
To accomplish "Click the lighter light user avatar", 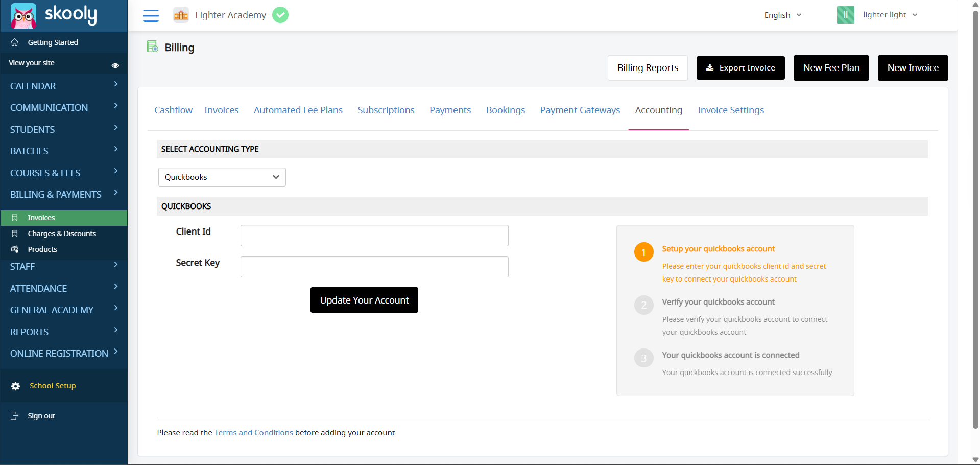I will (846, 15).
